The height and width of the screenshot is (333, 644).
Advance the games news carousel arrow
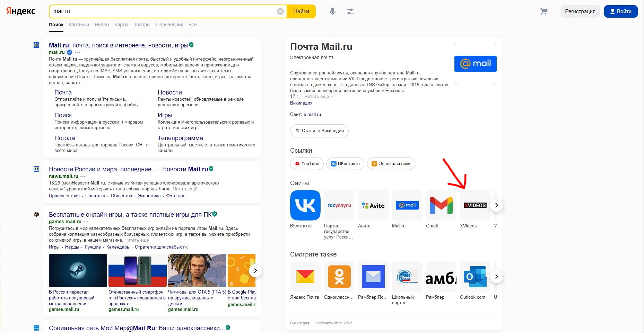255,271
